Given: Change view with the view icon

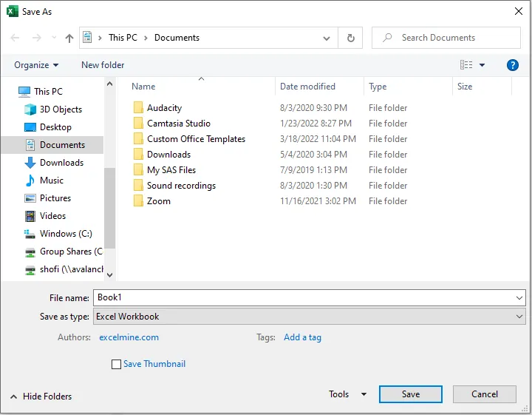Looking at the screenshot, I should (466, 64).
